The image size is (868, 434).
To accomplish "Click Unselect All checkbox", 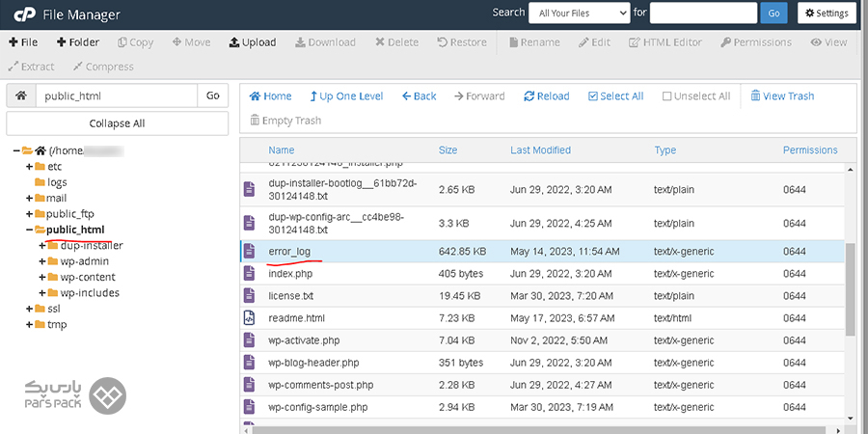I will click(696, 95).
